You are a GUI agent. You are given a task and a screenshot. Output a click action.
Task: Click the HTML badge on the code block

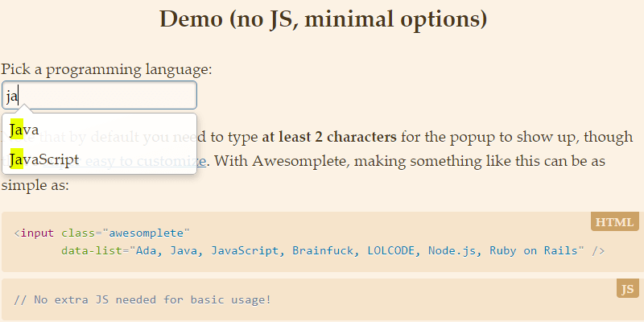point(613,222)
